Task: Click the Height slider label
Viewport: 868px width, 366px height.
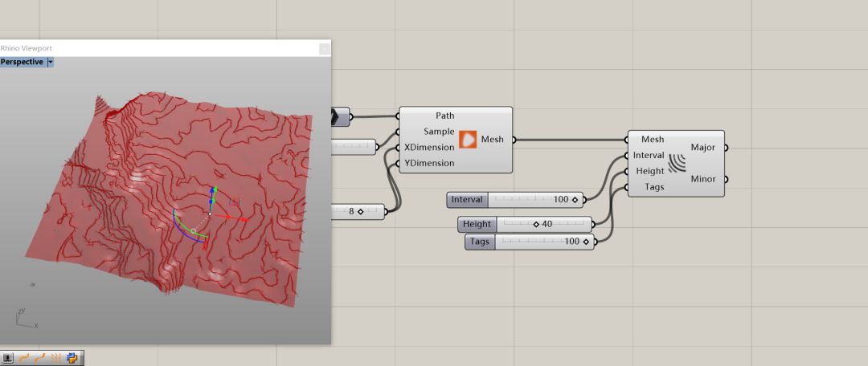Action: [477, 224]
